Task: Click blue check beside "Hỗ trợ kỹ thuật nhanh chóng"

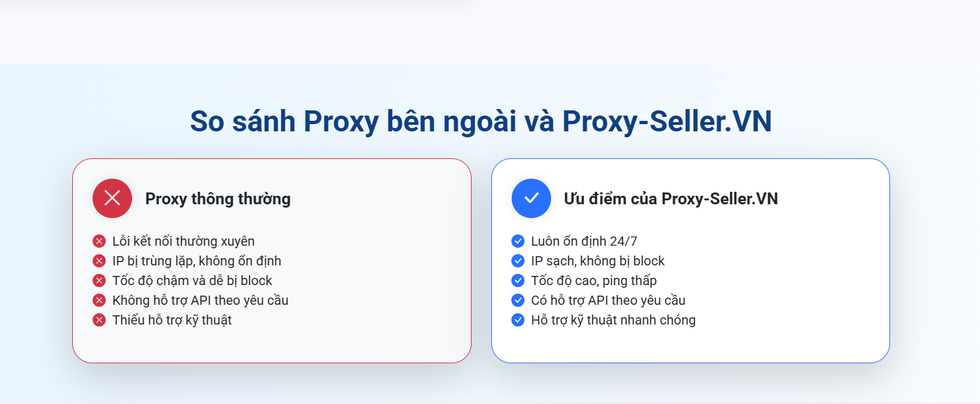Action: coord(518,320)
